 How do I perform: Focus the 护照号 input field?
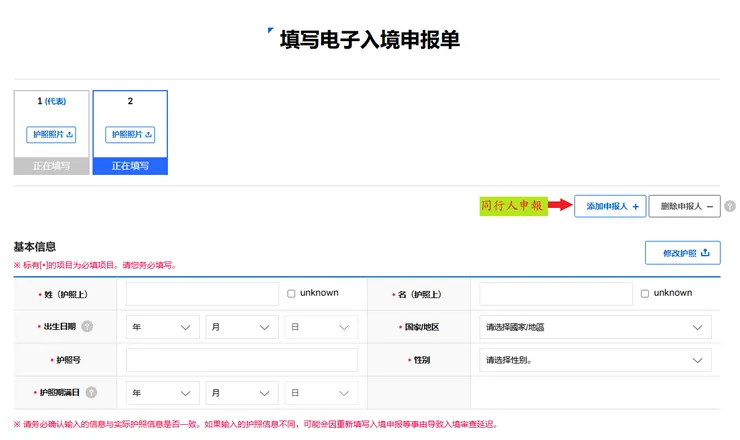(x=242, y=360)
